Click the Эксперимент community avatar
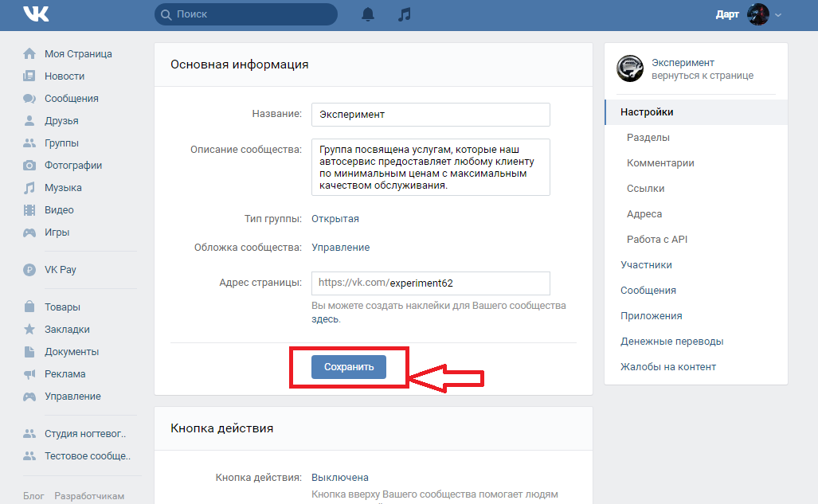This screenshot has height=504, width=818. point(629,68)
